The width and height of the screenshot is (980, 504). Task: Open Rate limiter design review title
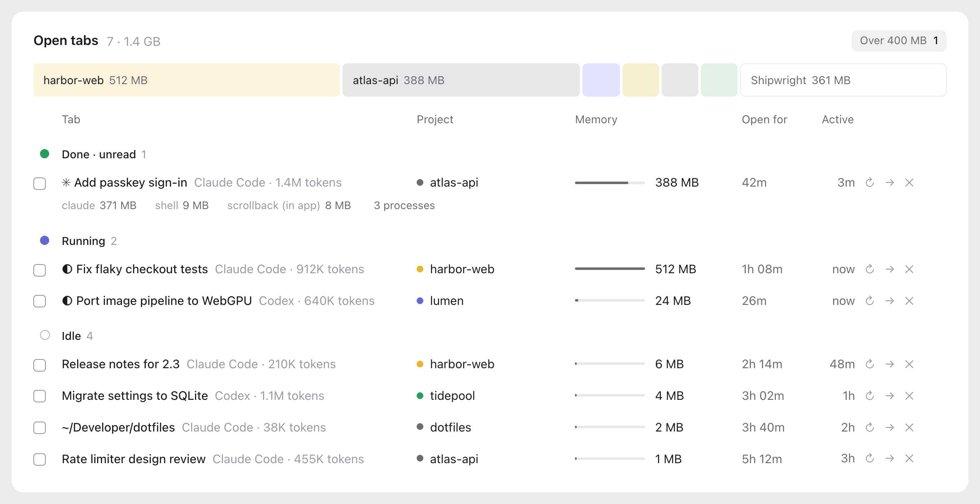point(133,459)
